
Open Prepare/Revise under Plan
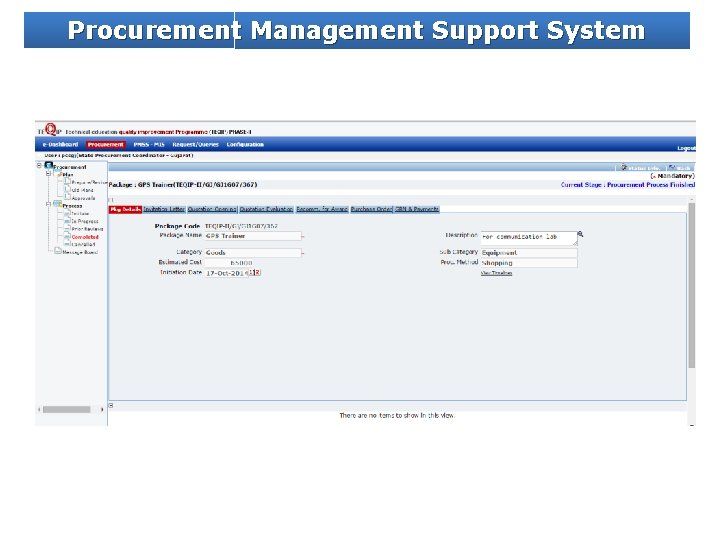click(x=89, y=182)
